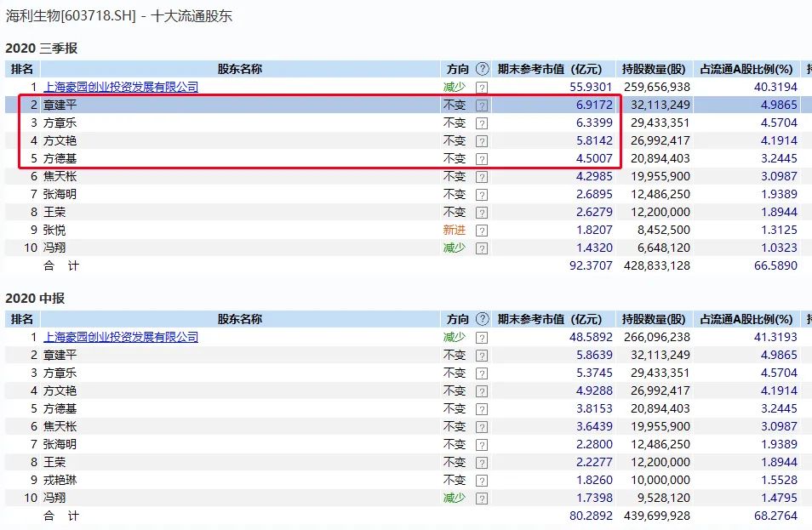Click 三季报 total 92.3707 cell
812x530 pixels.
pos(591,265)
